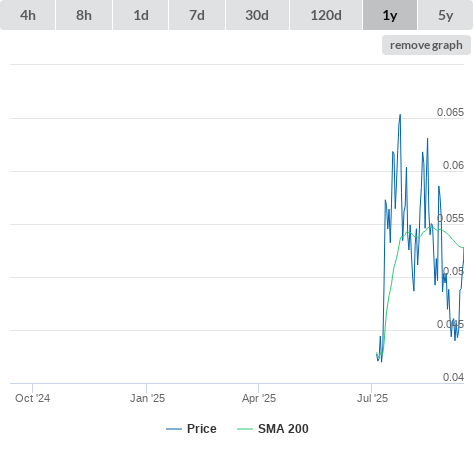This screenshot has width=474, height=455.
Task: Open the 30d time range
Action: (257, 15)
